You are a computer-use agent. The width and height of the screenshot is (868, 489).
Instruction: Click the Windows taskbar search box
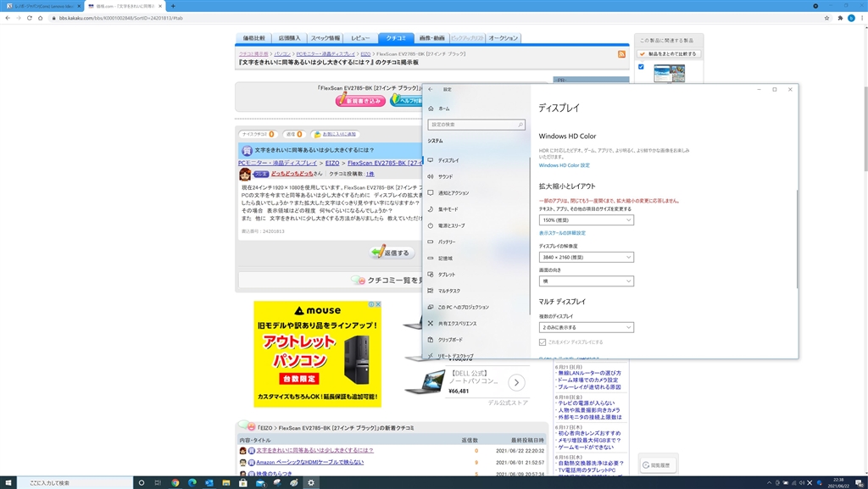tap(75, 483)
